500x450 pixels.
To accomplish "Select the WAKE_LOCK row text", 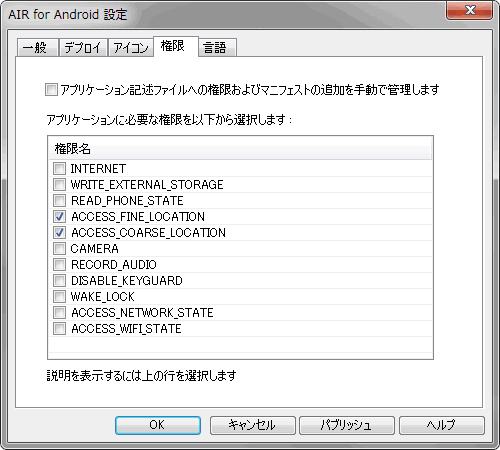I will [x=103, y=297].
